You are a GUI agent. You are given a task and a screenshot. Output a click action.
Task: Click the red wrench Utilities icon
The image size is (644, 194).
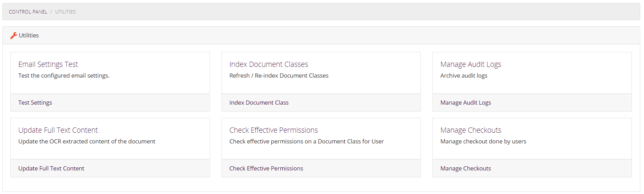click(13, 35)
